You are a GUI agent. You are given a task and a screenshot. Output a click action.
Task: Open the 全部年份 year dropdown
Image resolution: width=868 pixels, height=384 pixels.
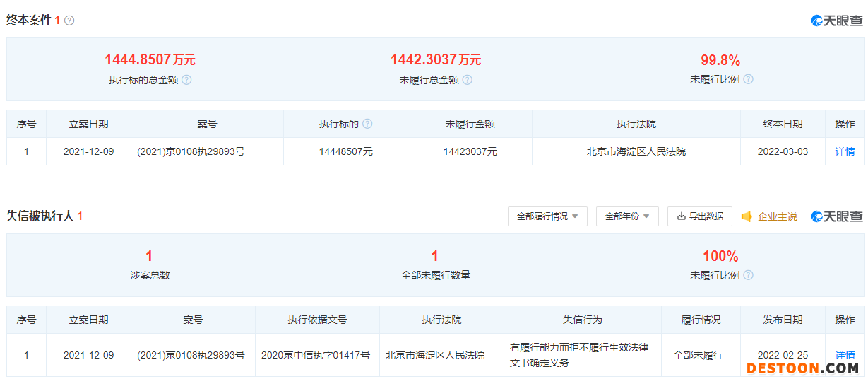tap(627, 216)
